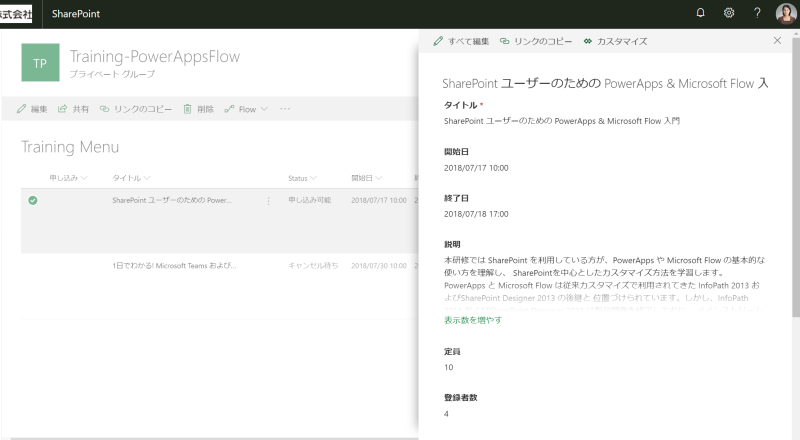Viewport: 800px width, 440px height.
Task: Deselect the checked row selection circle
Action: pos(33,201)
